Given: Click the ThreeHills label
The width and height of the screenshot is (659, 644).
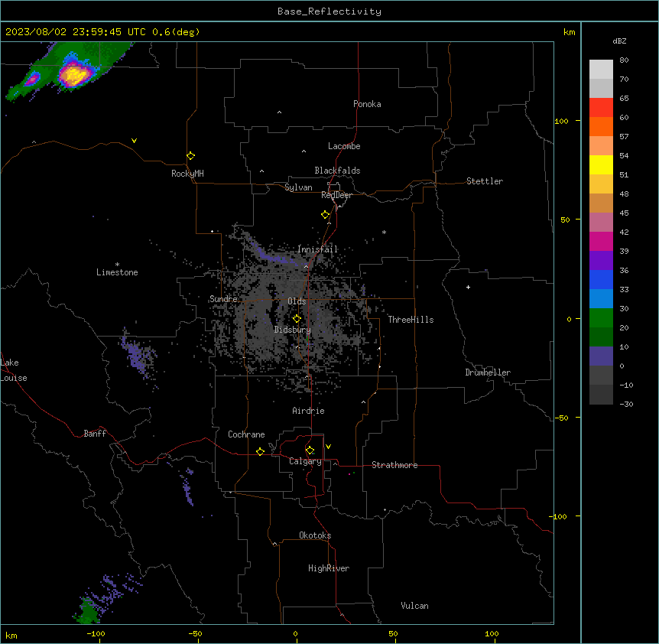Looking at the screenshot, I should (411, 320).
